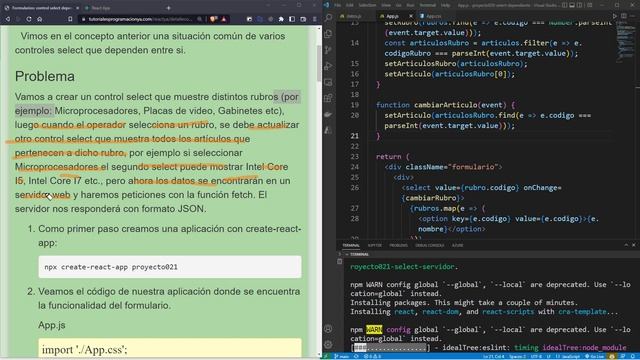This screenshot has height=360, width=640.
Task: Switch to React App browser tab
Action: pos(100,8)
